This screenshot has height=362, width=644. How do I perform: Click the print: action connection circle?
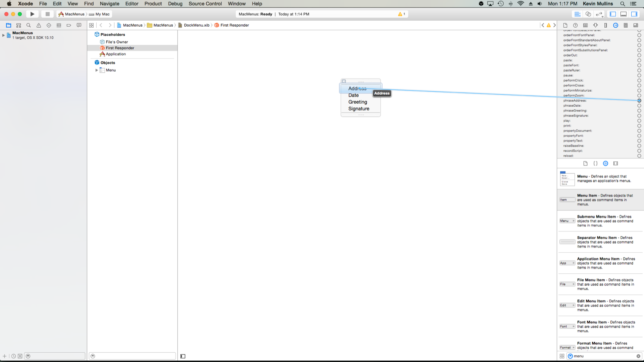tap(639, 126)
